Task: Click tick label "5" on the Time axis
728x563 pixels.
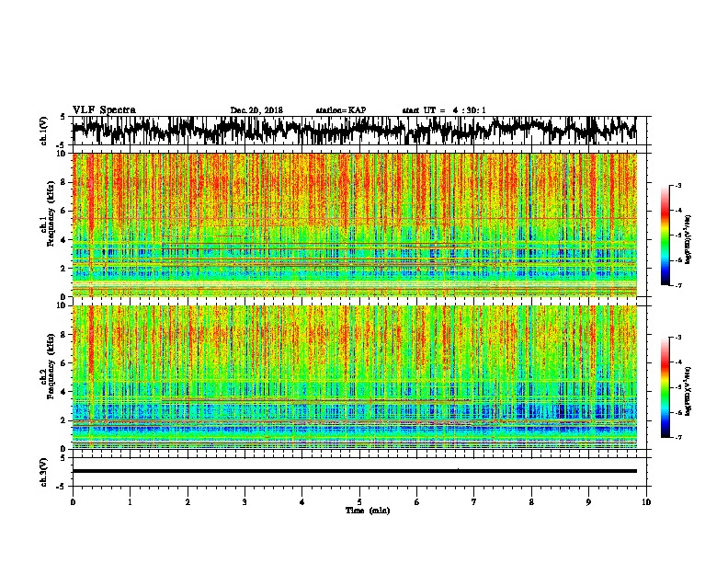Action: pyautogui.click(x=359, y=501)
